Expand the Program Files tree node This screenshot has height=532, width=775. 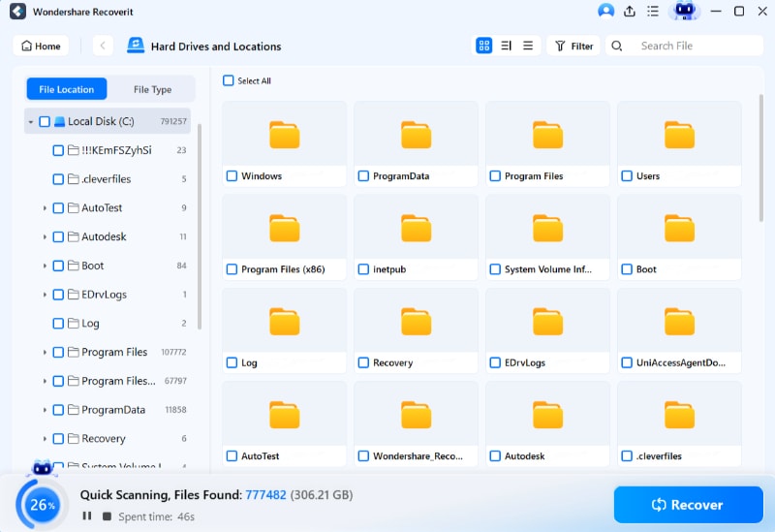pos(45,353)
